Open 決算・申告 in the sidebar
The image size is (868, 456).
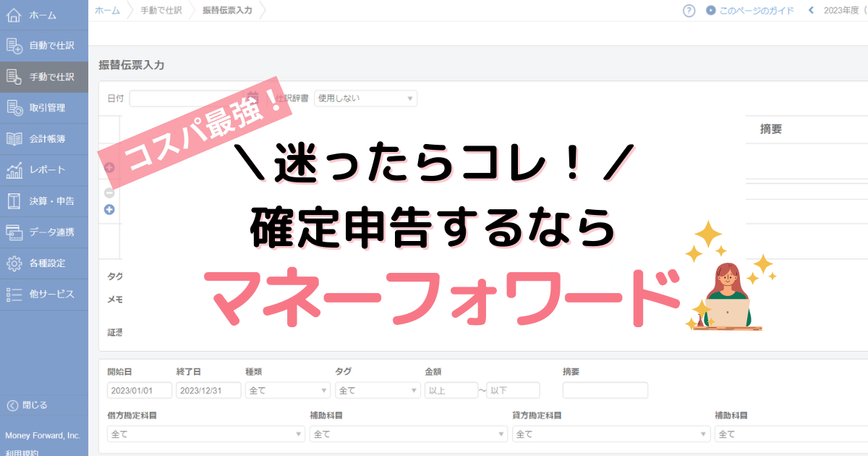pos(44,201)
